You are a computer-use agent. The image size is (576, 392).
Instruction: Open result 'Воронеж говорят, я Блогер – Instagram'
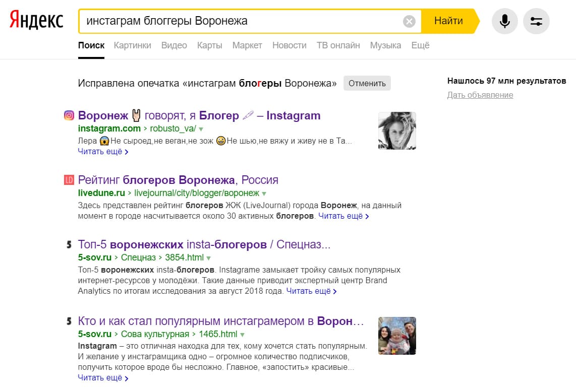[x=199, y=115]
